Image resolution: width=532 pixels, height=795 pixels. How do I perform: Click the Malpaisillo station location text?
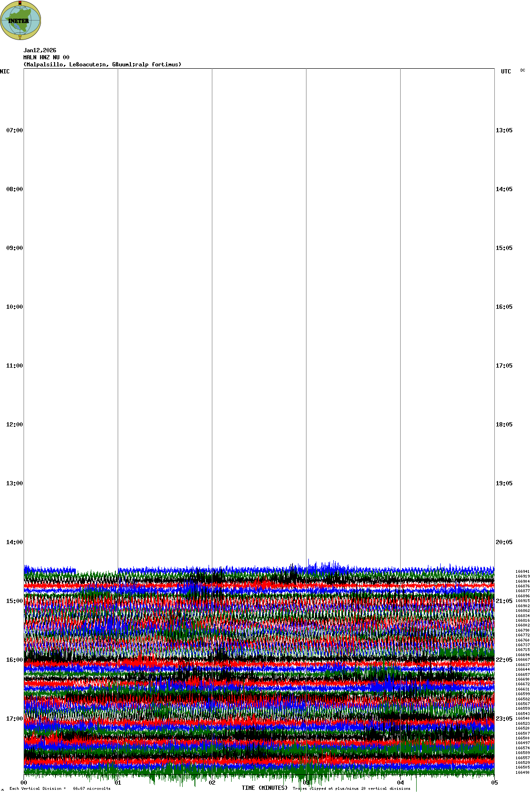(102, 64)
